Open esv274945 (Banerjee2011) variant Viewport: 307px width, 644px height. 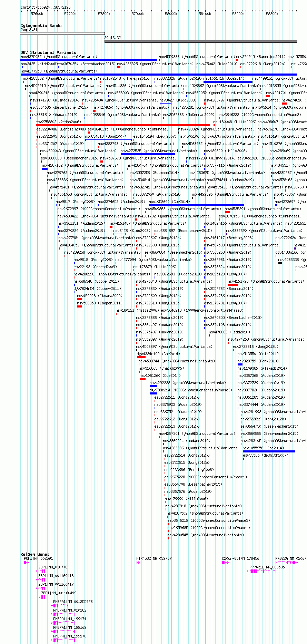[x=261, y=57]
